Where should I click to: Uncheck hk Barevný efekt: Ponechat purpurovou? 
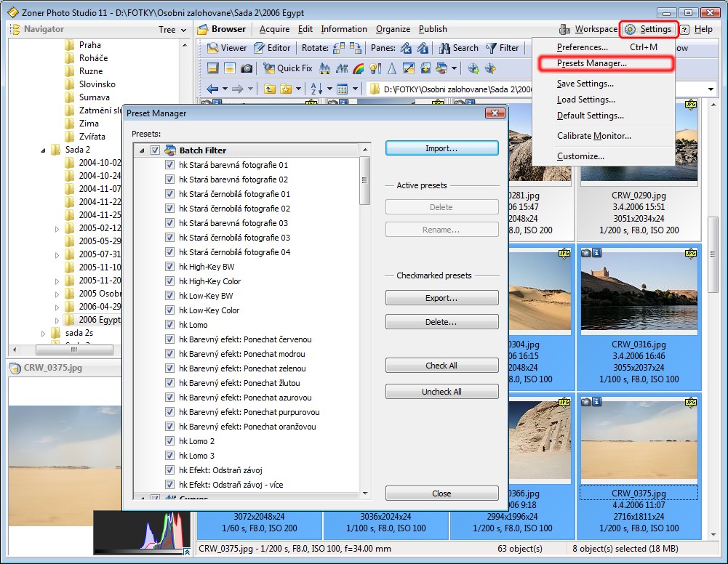point(170,412)
